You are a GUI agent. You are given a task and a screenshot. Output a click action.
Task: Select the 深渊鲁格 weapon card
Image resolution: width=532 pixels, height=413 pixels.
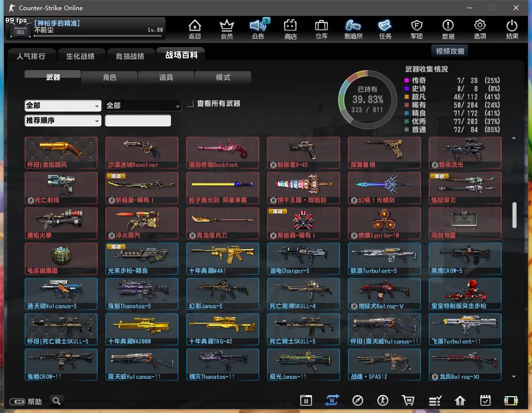pyautogui.click(x=384, y=153)
